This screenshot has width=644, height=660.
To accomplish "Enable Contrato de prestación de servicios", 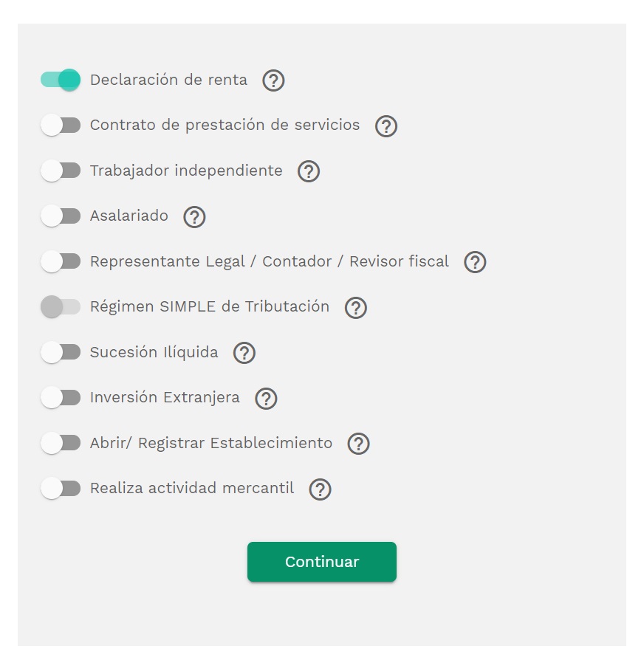I will coord(61,125).
